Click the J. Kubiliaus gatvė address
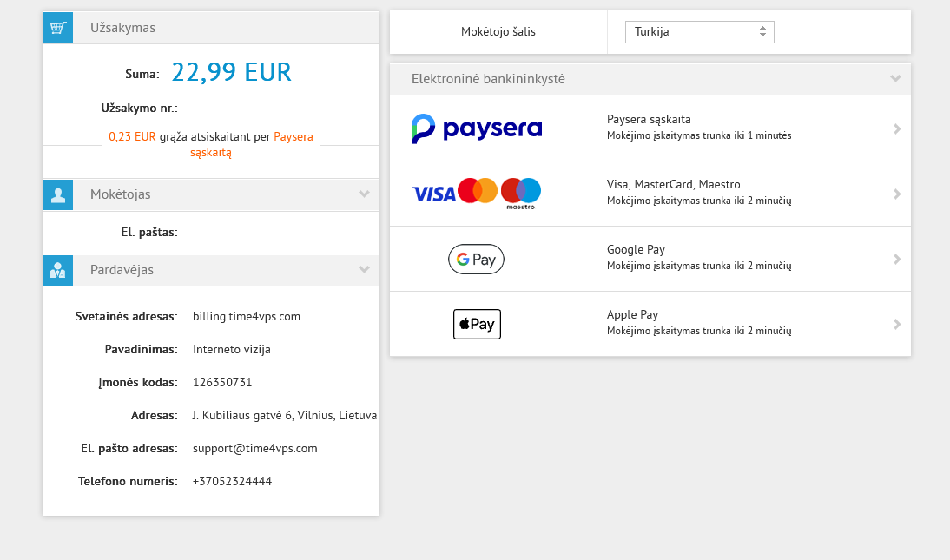This screenshot has width=950, height=560. point(284,416)
